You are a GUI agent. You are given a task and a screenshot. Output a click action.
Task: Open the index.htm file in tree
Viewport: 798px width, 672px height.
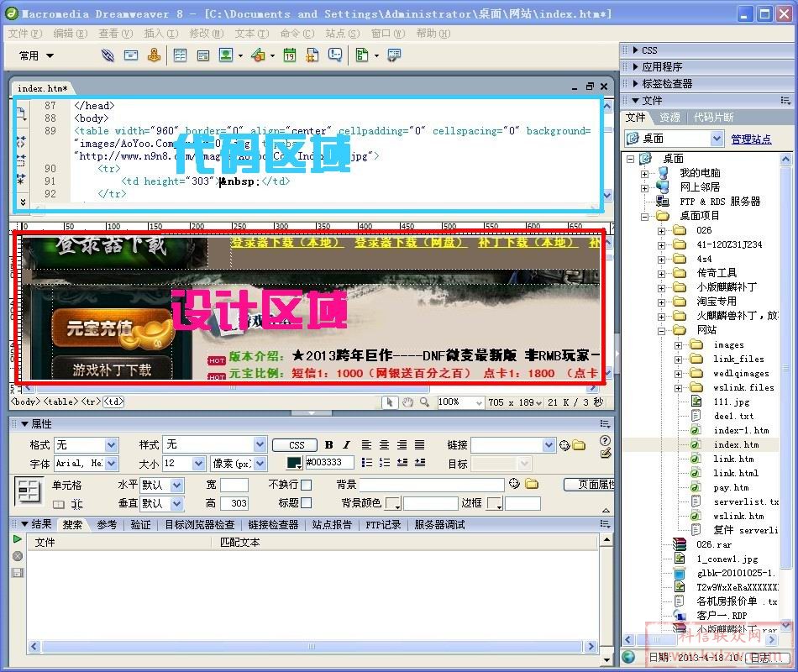[x=735, y=445]
